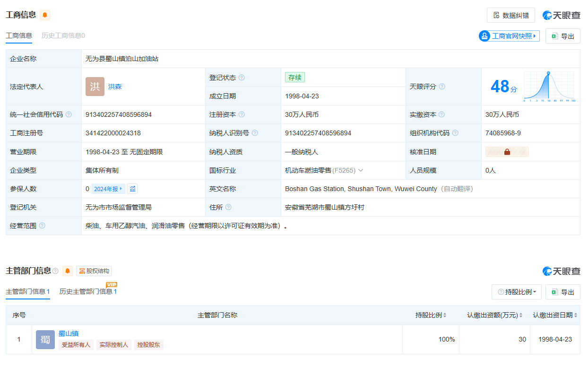This screenshot has width=588, height=369.
Task: Open the 持股比例 filter dropdown
Action: coord(517,292)
